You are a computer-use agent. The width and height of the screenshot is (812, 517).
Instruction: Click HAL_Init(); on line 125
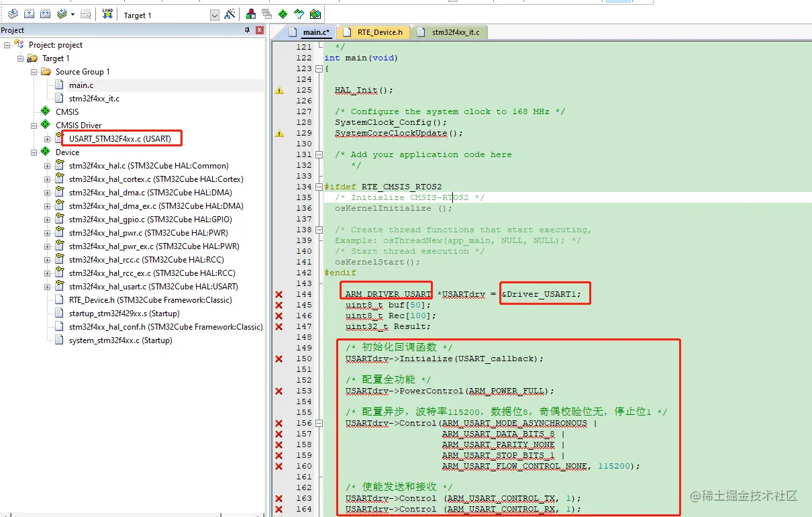pos(364,90)
